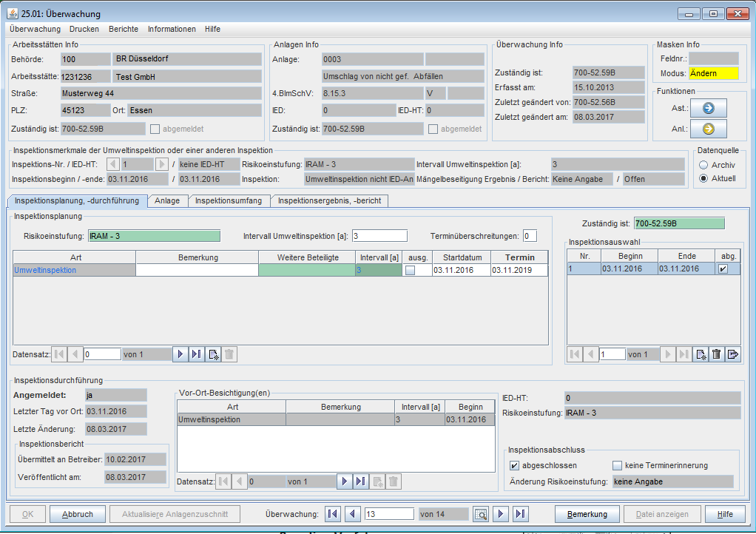Click Überwachung record number field showing 13
This screenshot has height=534, width=756.
pyautogui.click(x=389, y=514)
